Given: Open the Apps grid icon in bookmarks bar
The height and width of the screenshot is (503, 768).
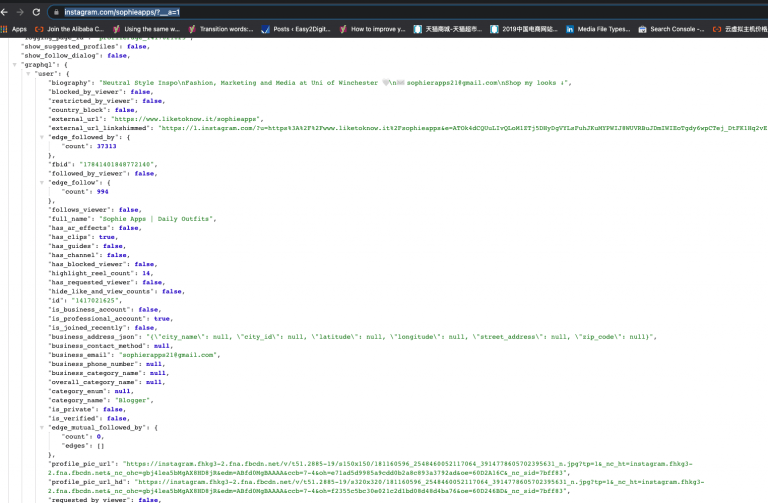Looking at the screenshot, I should click(x=4, y=29).
